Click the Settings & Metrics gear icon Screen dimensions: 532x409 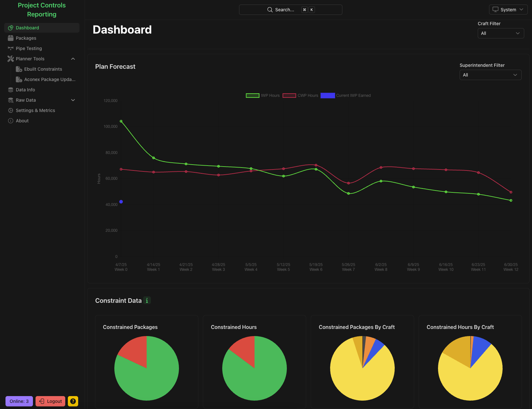click(x=11, y=110)
